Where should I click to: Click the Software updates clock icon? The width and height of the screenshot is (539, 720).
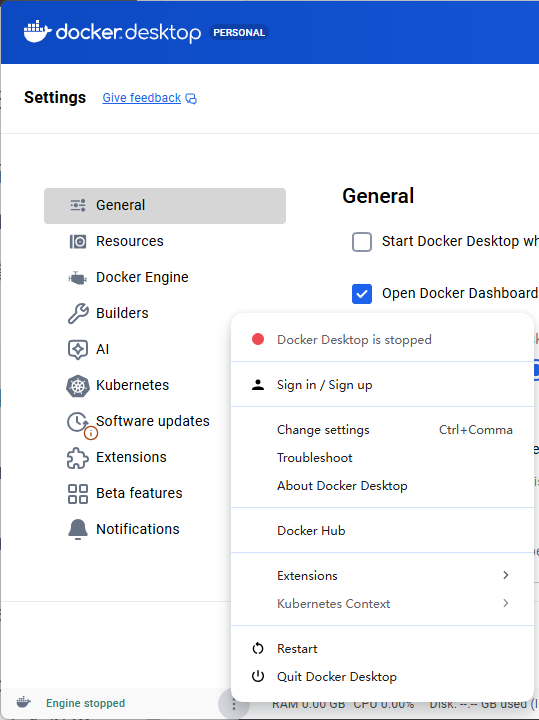pyautogui.click(x=77, y=422)
